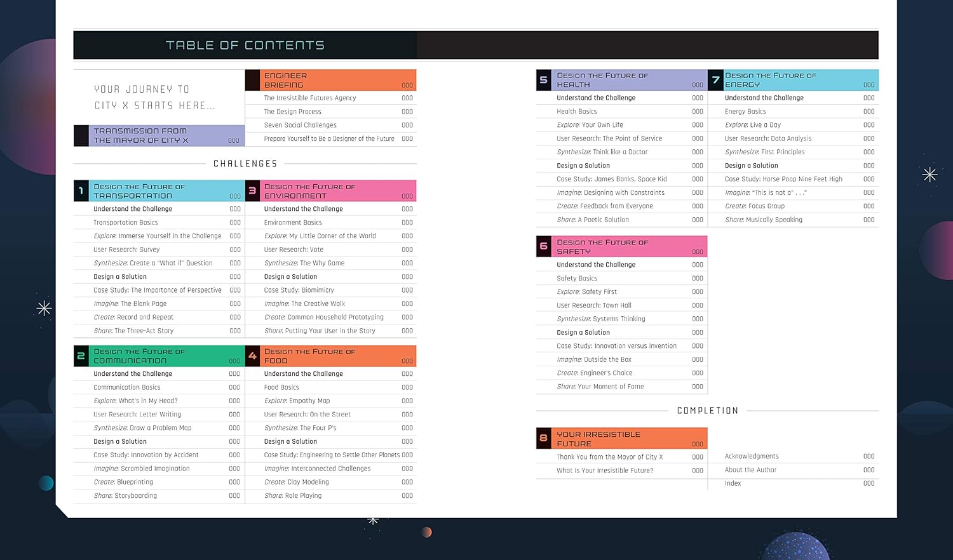This screenshot has width=953, height=560.
Task: Select User Research: Town Hall entry
Action: click(594, 305)
